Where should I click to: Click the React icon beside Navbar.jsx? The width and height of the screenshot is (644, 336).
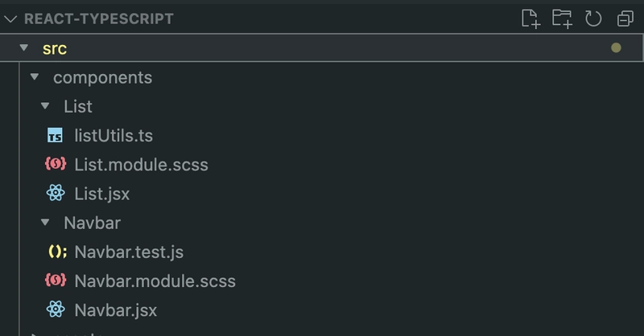point(56,309)
